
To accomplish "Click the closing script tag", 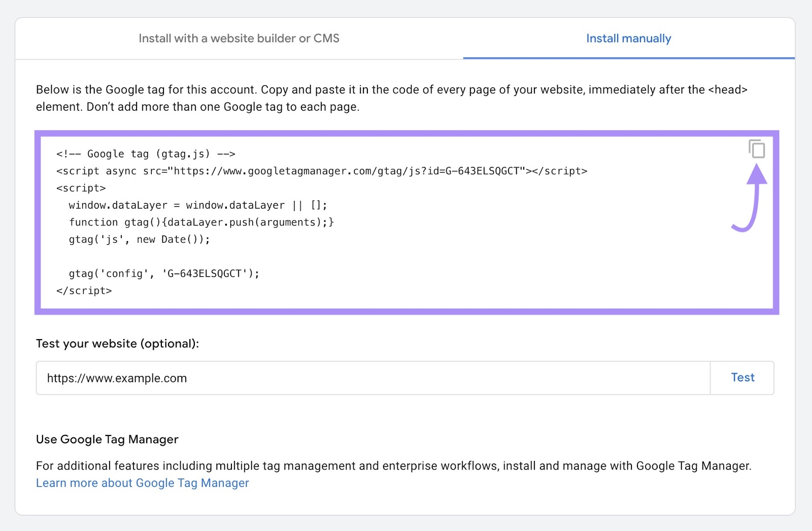I will [85, 290].
